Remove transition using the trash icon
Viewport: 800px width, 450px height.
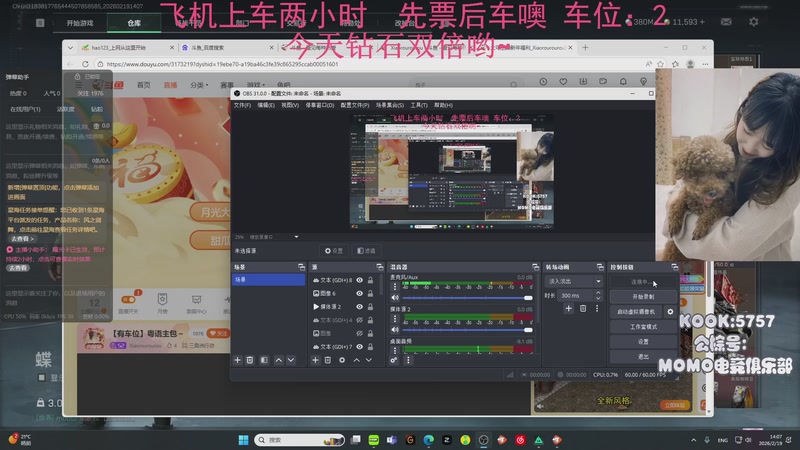(x=583, y=308)
